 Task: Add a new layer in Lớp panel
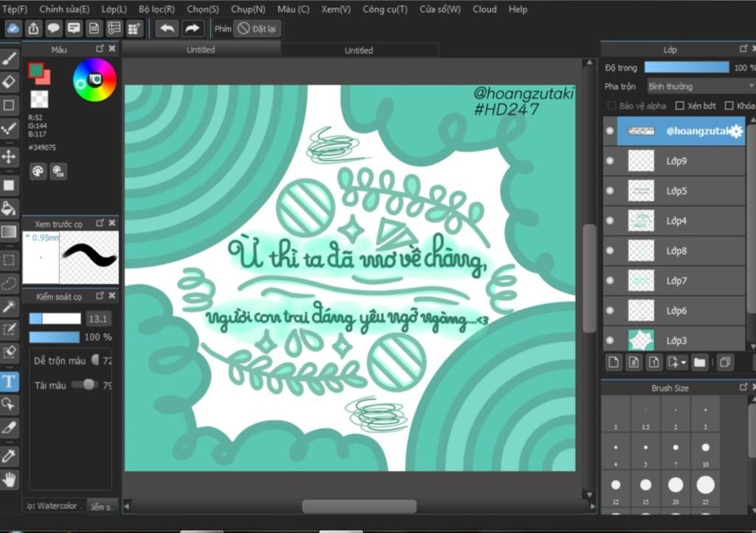[x=614, y=362]
